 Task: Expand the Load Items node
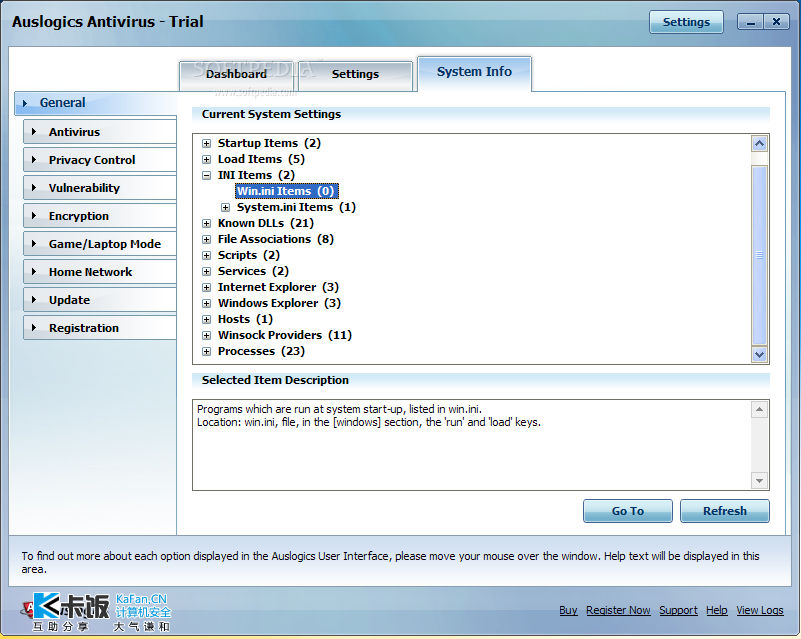tap(206, 159)
